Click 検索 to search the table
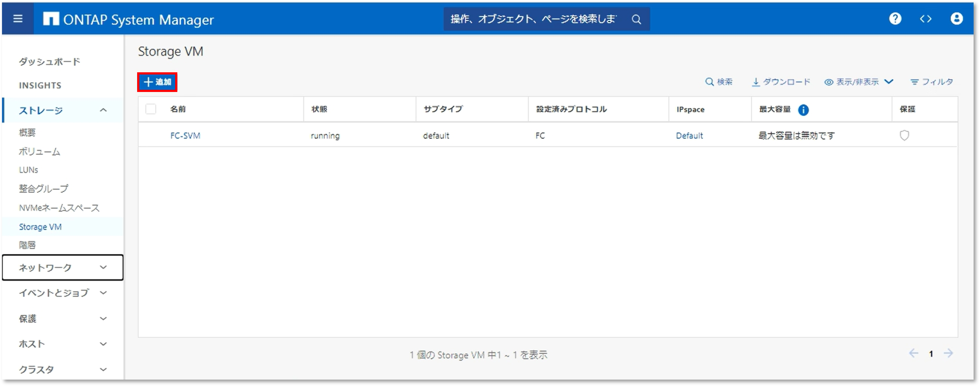The height and width of the screenshot is (386, 980). click(719, 82)
